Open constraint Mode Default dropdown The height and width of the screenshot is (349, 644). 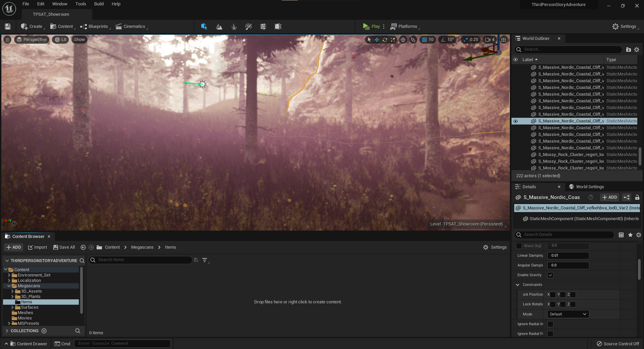tap(568, 314)
